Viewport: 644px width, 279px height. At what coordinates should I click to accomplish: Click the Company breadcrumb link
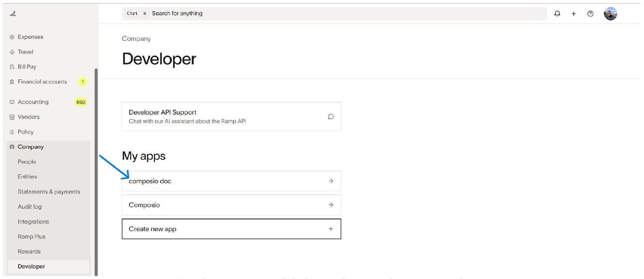(136, 38)
